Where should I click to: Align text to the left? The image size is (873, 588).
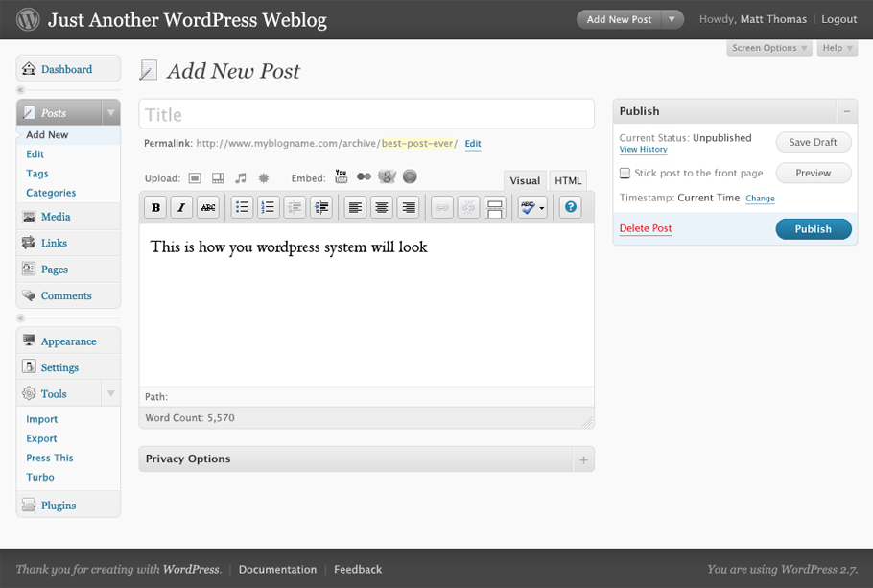click(355, 208)
